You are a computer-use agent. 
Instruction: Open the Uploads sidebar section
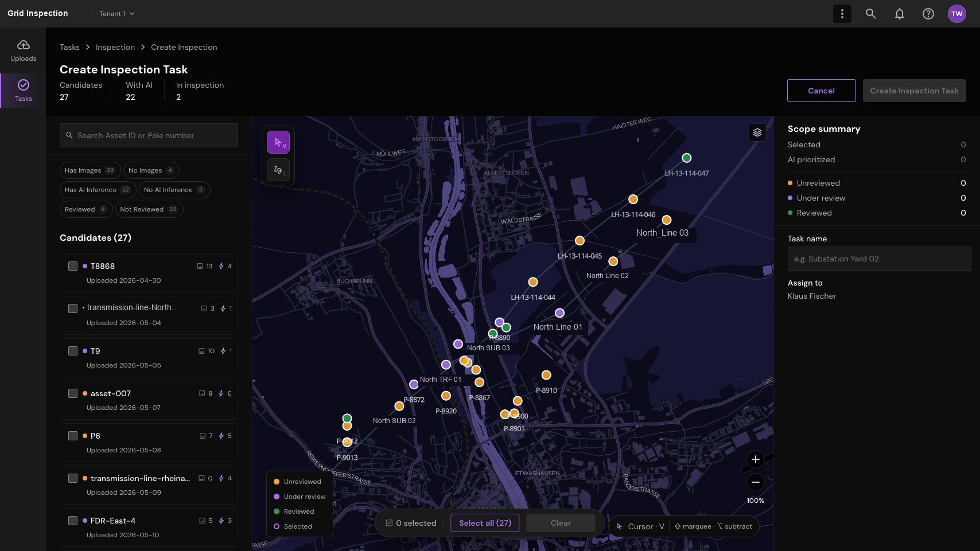point(23,51)
